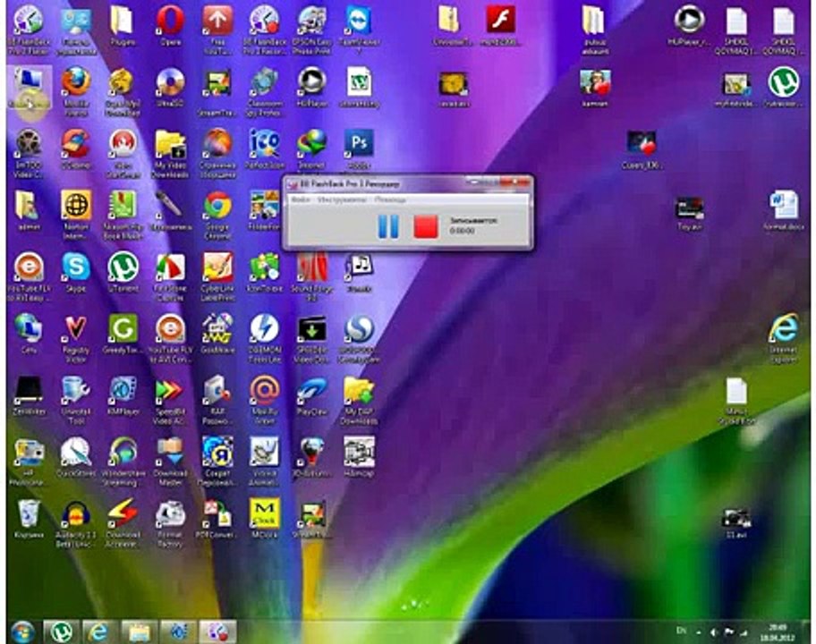
Task: Open the format.docx Word document
Action: (x=784, y=211)
